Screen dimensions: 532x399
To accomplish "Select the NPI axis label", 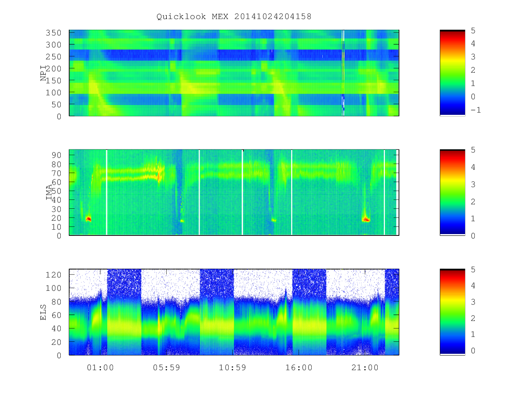I will [43, 73].
